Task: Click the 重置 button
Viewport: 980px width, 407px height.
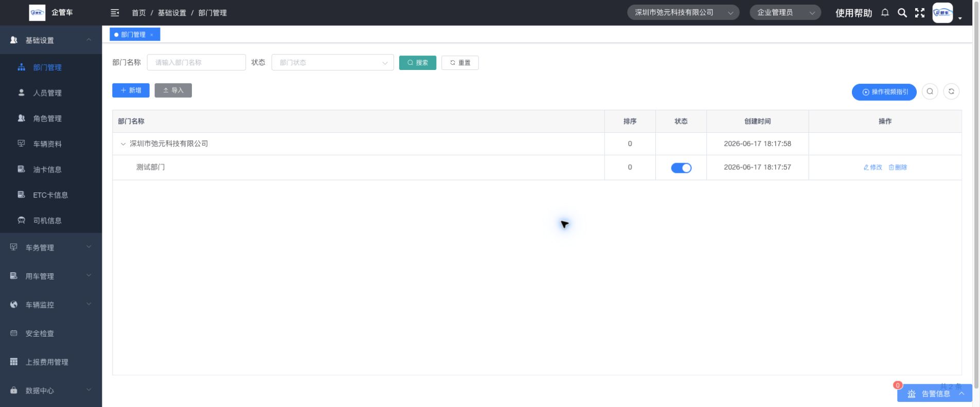Action: click(x=460, y=63)
